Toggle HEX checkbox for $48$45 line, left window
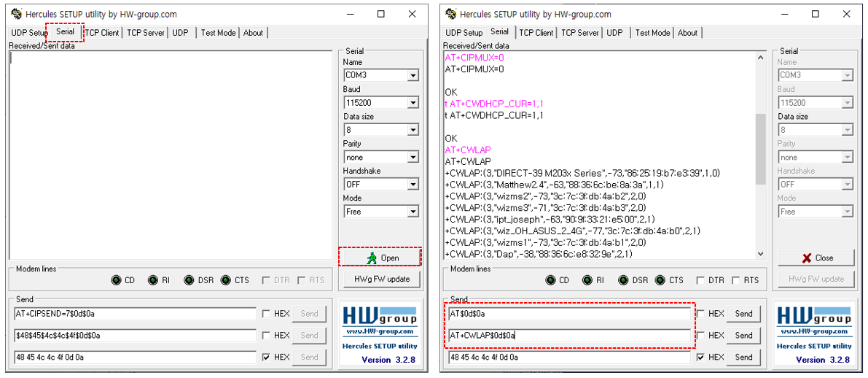868x378 pixels. [266, 336]
